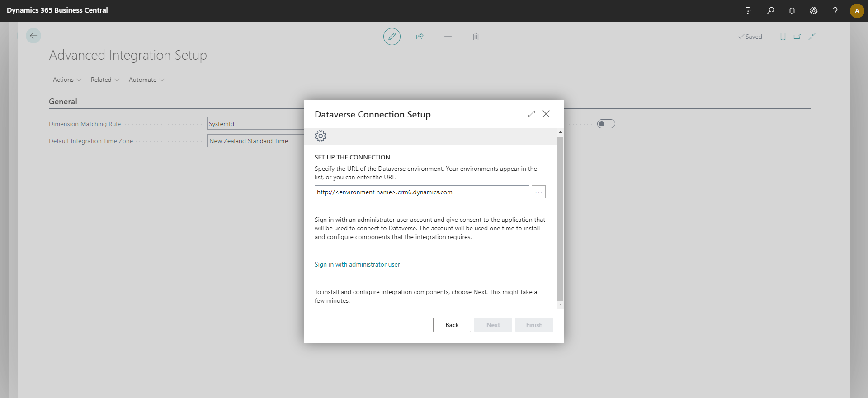Go back with the arrow button
This screenshot has height=398, width=868.
pos(33,36)
